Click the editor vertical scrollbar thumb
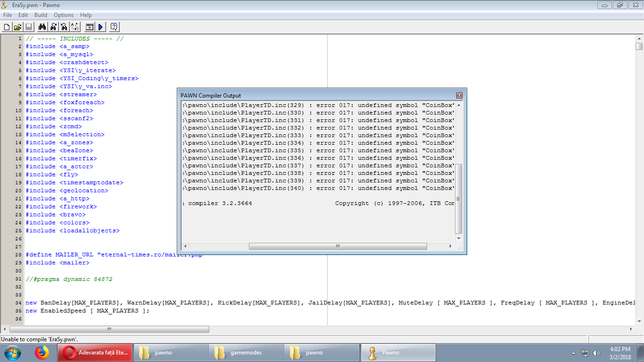 639,46
